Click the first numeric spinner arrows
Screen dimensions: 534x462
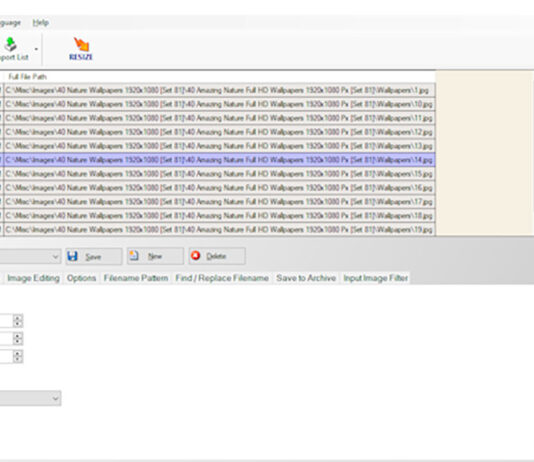tap(18, 321)
